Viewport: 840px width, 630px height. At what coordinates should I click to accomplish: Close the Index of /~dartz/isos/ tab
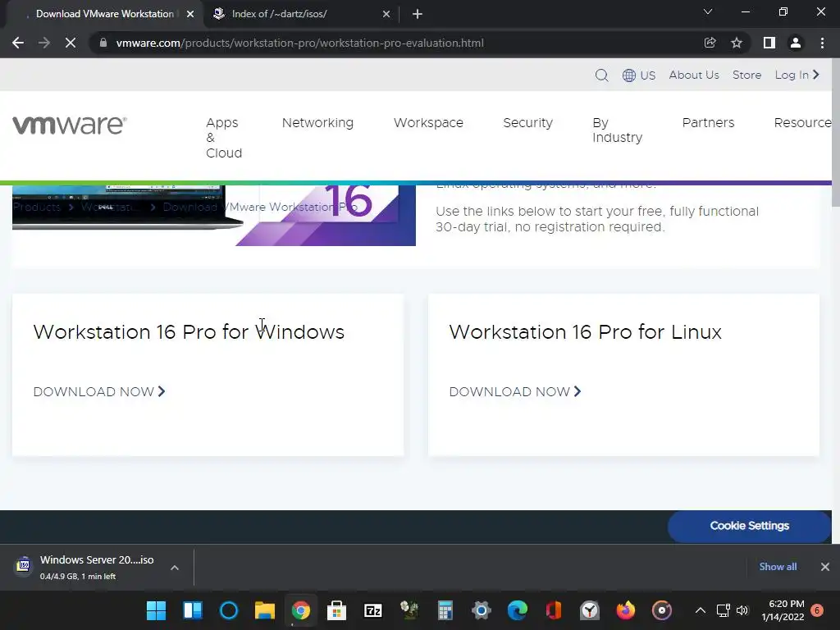tap(386, 14)
